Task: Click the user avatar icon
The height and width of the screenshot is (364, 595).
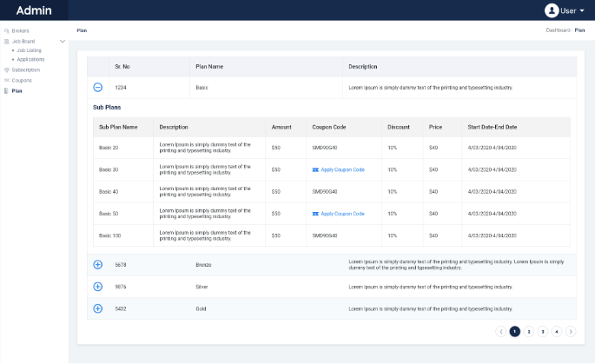Action: click(552, 10)
